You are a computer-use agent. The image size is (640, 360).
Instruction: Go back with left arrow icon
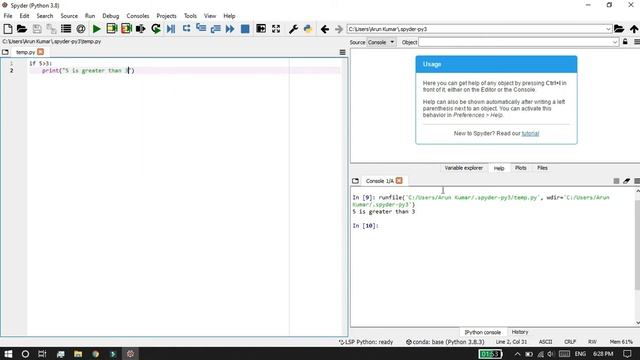[x=325, y=29]
